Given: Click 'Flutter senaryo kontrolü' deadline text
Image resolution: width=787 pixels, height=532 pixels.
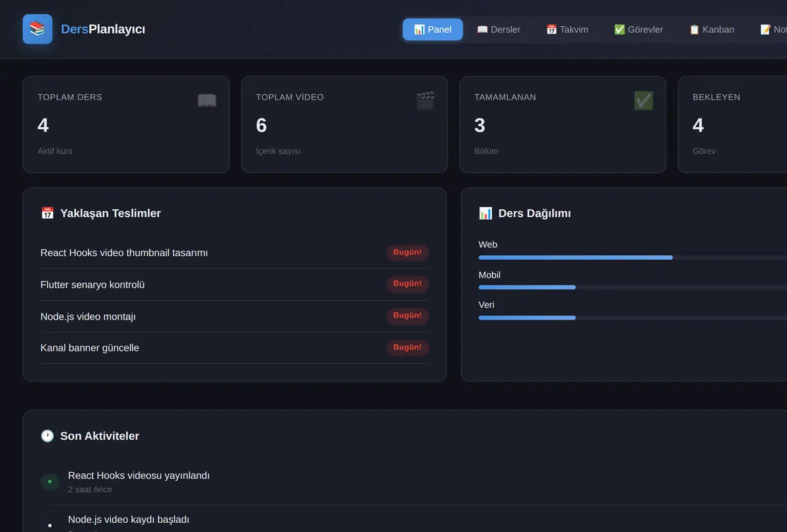Looking at the screenshot, I should [x=92, y=285].
